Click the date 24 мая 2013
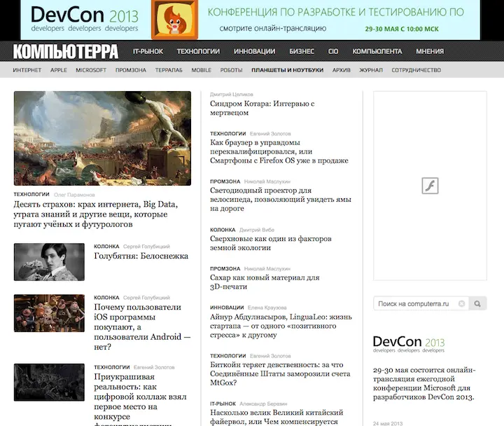The height and width of the screenshot is (426, 504). [388, 423]
